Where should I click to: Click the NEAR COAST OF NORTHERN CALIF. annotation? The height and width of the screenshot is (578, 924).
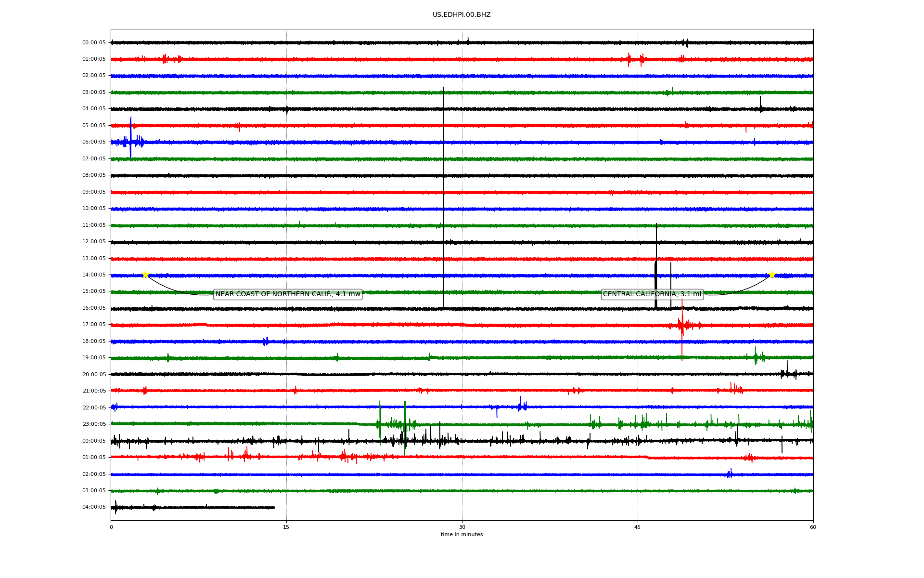click(x=288, y=294)
